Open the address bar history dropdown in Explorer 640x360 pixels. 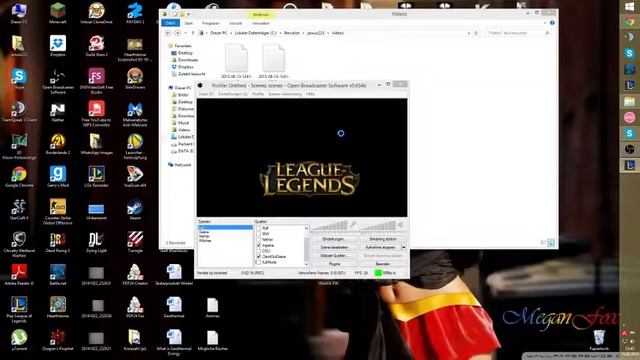pyautogui.click(x=469, y=33)
